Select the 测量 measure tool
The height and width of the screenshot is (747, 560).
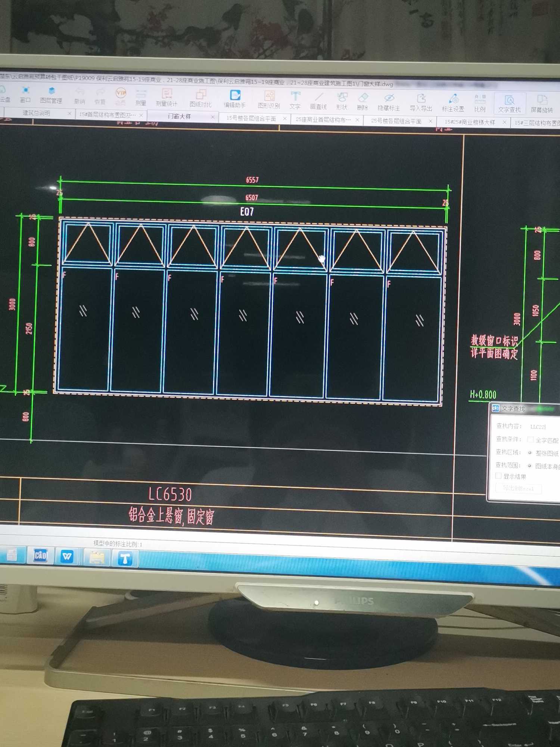[140, 98]
